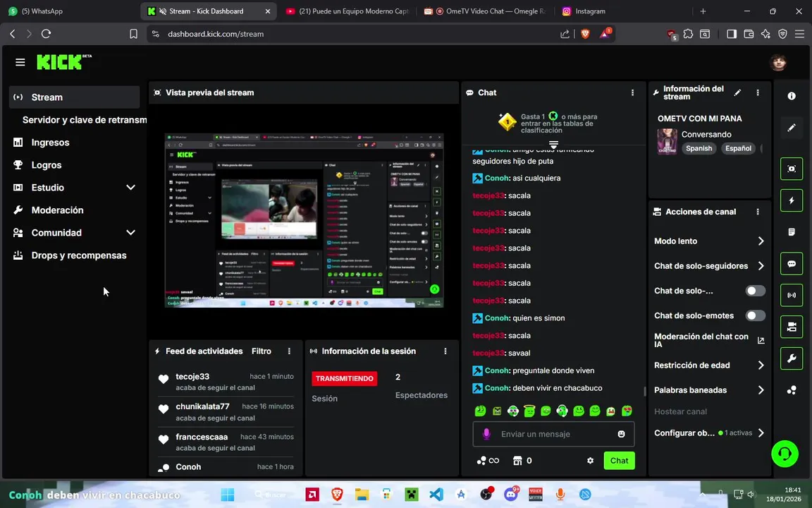Open Feed de actividades three-dot menu
The image size is (812, 508).
[289, 351]
